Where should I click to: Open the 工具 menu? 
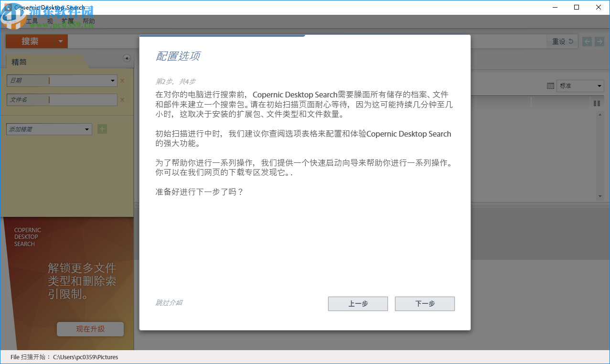tap(32, 21)
